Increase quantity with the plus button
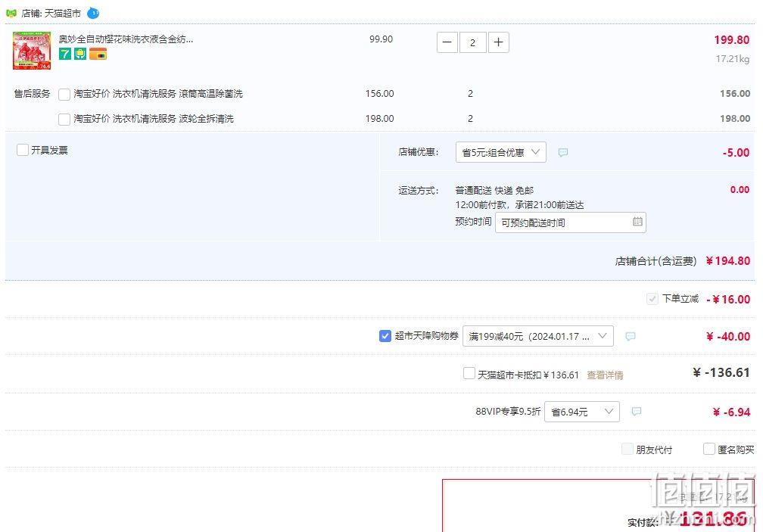This screenshot has height=532, width=763. pyautogui.click(x=498, y=42)
